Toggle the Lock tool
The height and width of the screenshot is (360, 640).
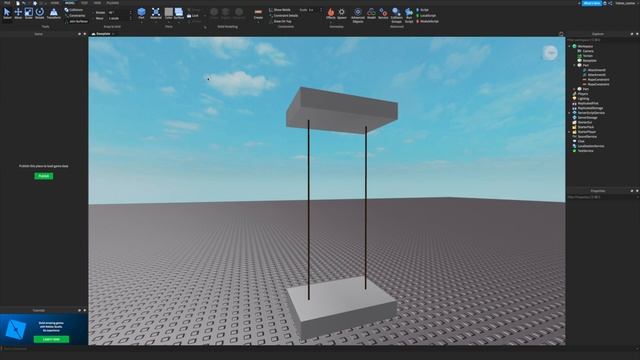193,16
